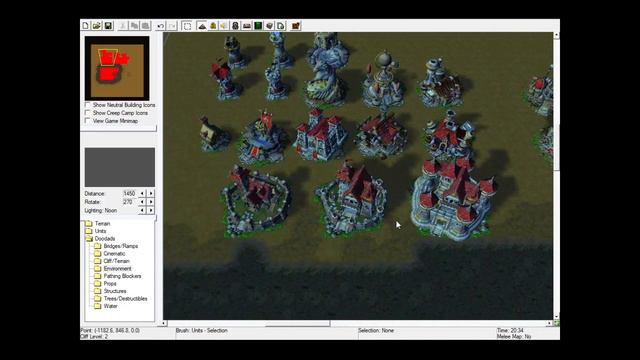Viewport: 640px width, 360px height.
Task: Decrease Distance with left arrow
Action: pyautogui.click(x=142, y=193)
